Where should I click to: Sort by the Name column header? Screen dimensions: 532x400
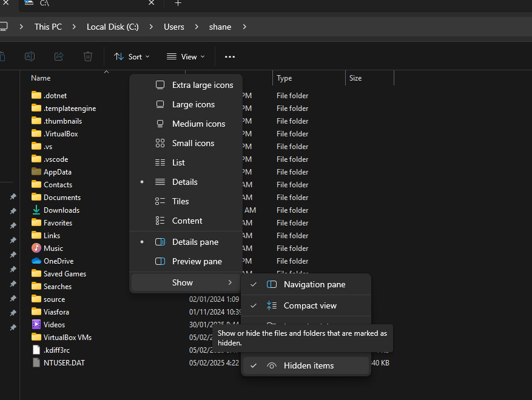click(x=41, y=78)
